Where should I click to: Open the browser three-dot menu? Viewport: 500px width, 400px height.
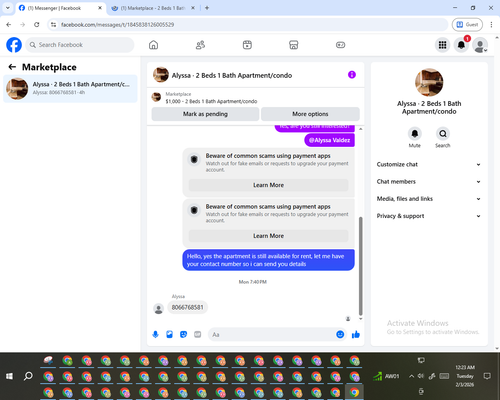coord(491,24)
